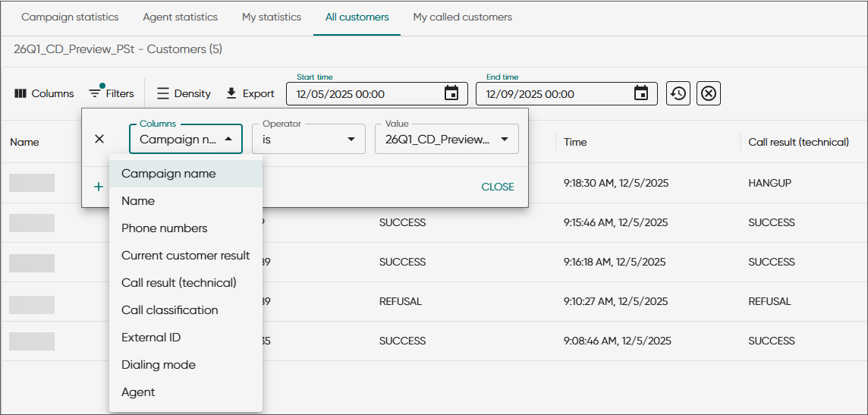Image resolution: width=868 pixels, height=415 pixels.
Task: Click the reset time history icon
Action: tap(678, 93)
